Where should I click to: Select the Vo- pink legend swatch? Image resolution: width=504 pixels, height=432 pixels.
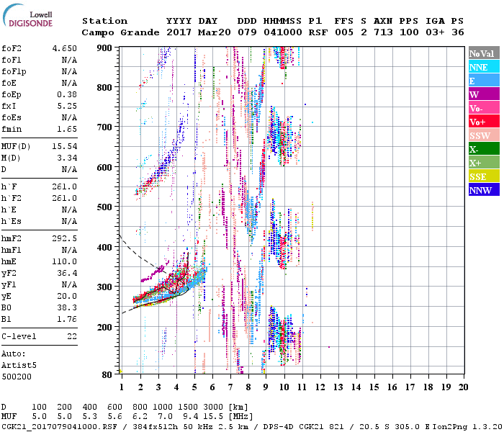484,108
